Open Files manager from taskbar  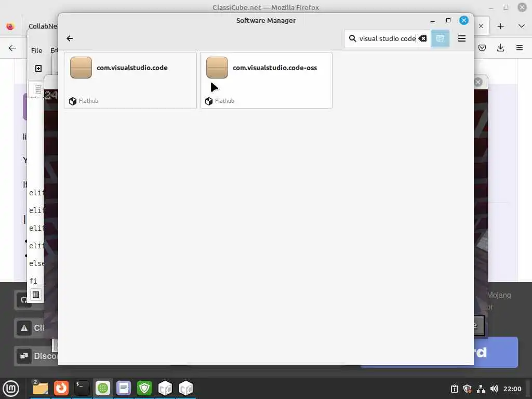(x=40, y=388)
